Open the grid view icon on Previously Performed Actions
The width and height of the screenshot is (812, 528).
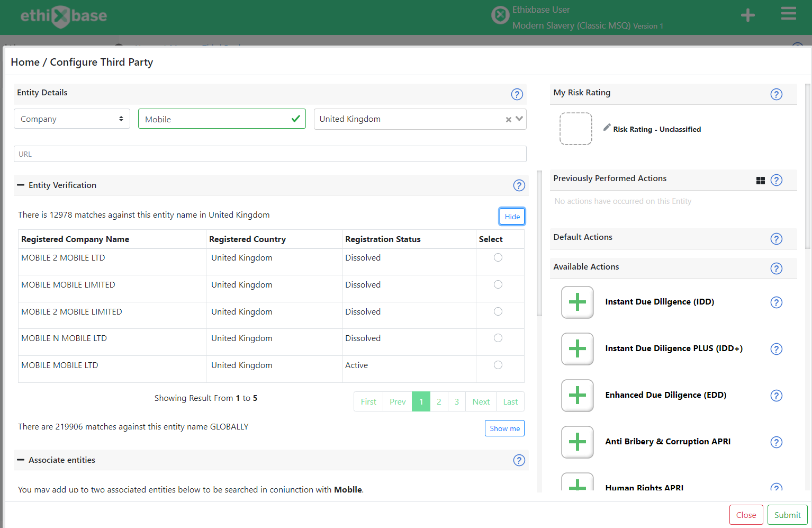pos(761,180)
